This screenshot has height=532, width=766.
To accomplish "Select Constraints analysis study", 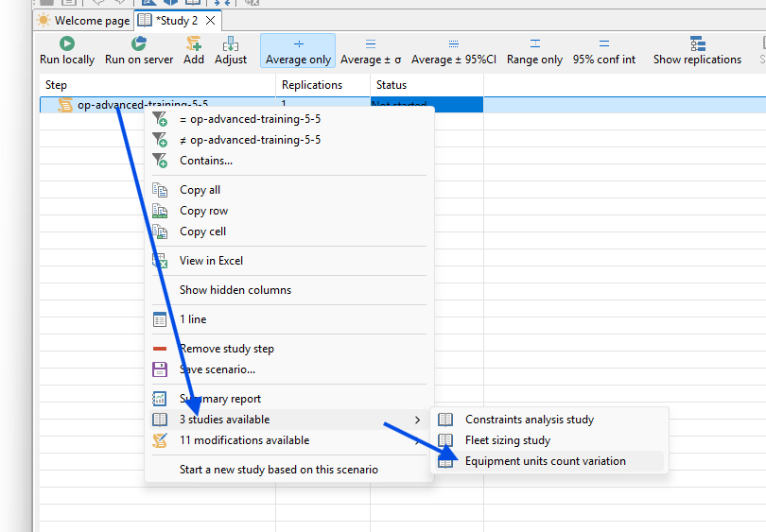I will (x=549, y=420).
